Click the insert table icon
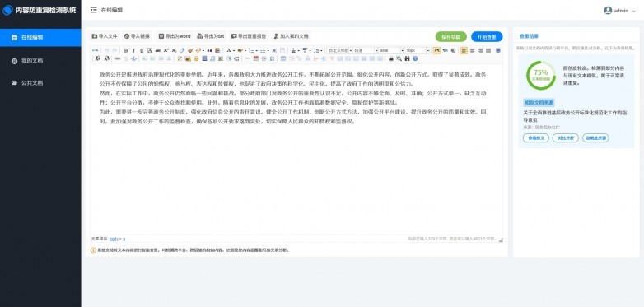The height and width of the screenshot is (307, 644). click(283, 58)
